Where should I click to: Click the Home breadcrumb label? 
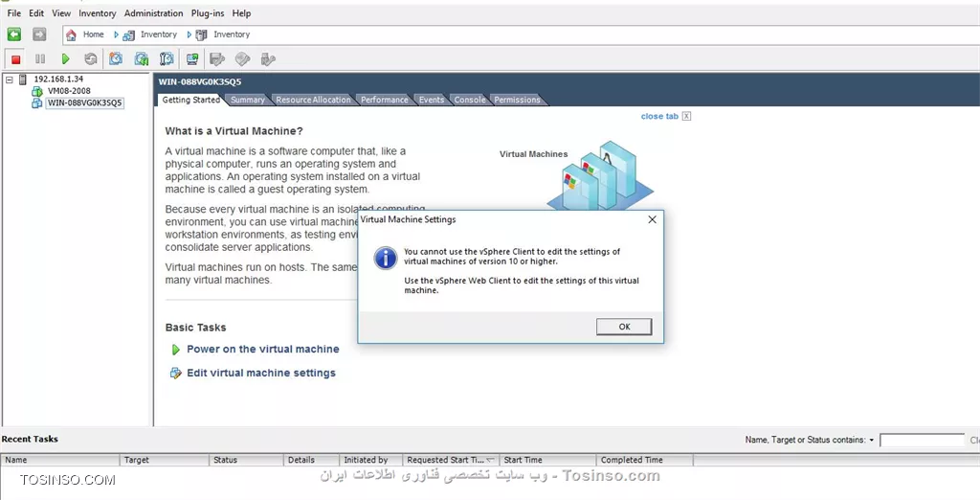coord(94,34)
